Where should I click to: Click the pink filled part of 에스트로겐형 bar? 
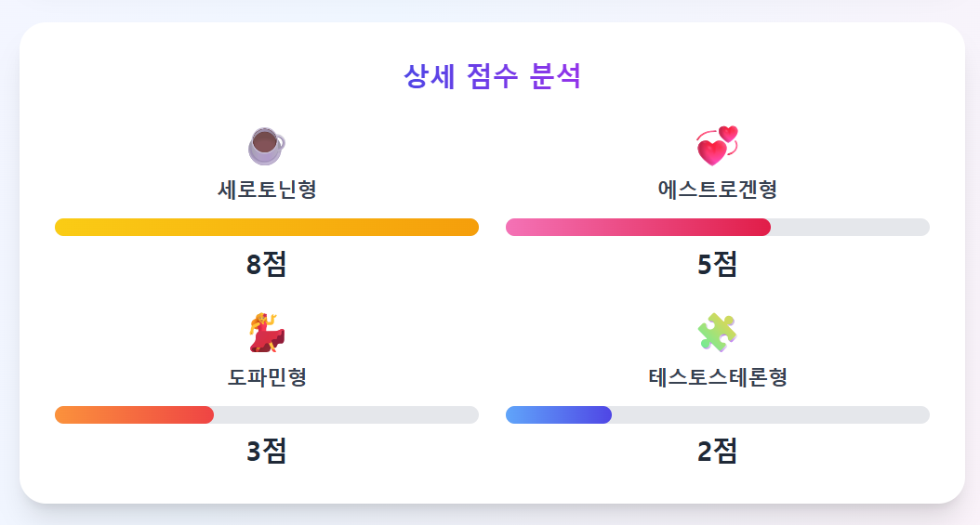pos(638,228)
